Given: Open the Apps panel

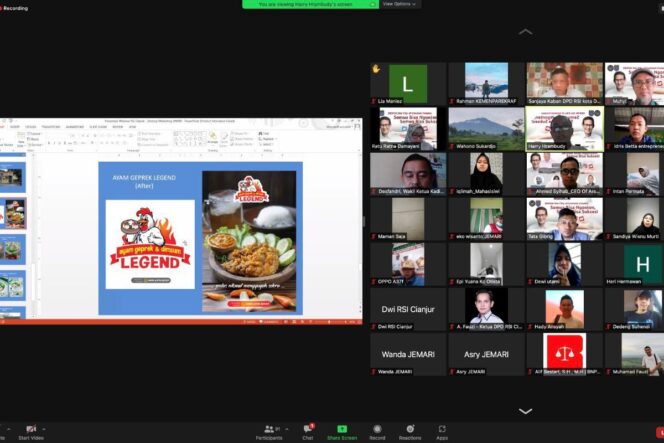Looking at the screenshot, I should tap(441, 431).
